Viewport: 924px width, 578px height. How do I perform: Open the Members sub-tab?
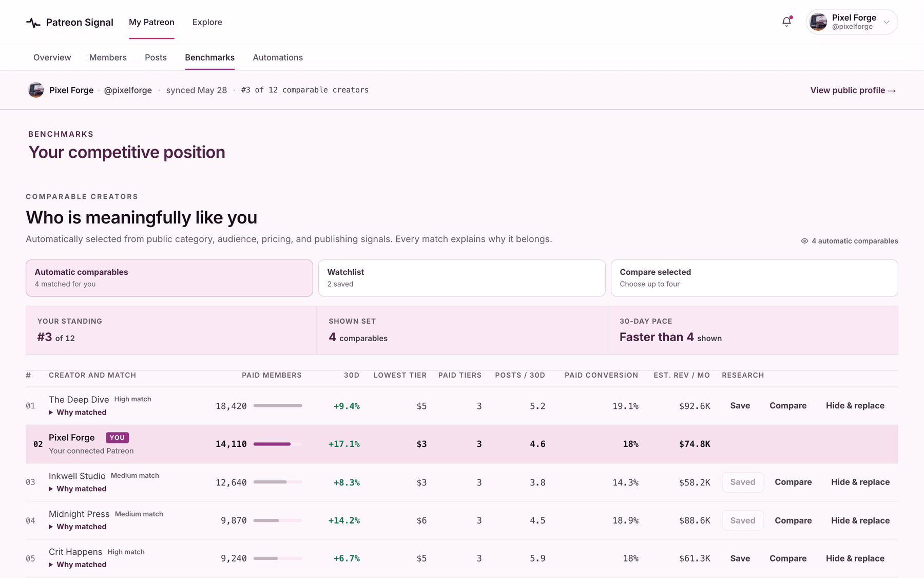108,58
